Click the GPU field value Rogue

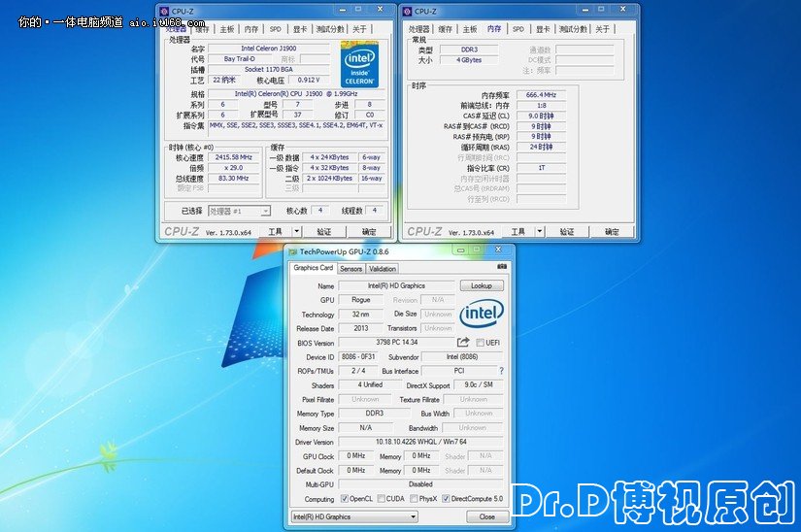360,300
